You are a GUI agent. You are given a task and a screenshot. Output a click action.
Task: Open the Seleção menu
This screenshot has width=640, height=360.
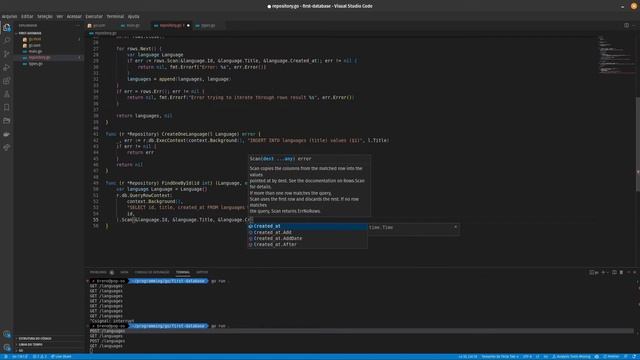[x=44, y=16]
